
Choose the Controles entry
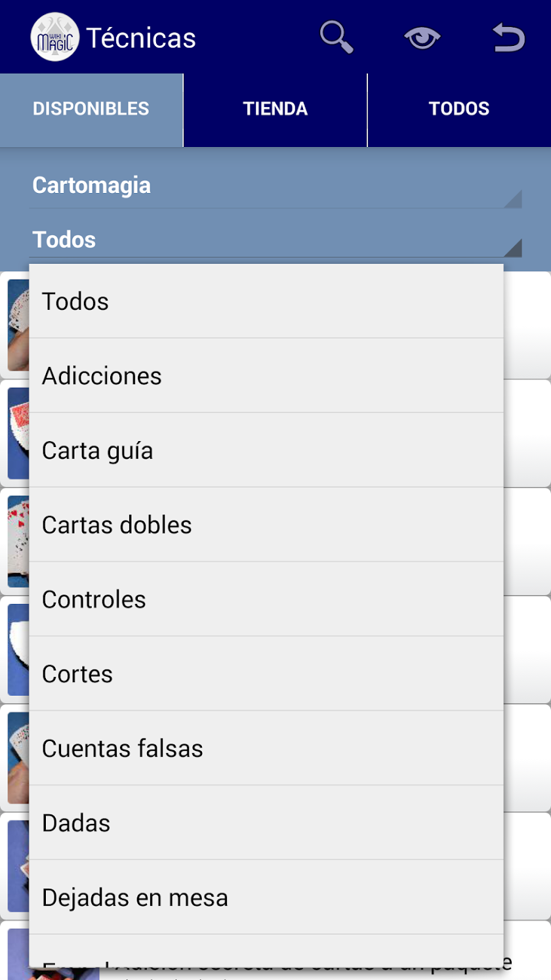(x=266, y=599)
